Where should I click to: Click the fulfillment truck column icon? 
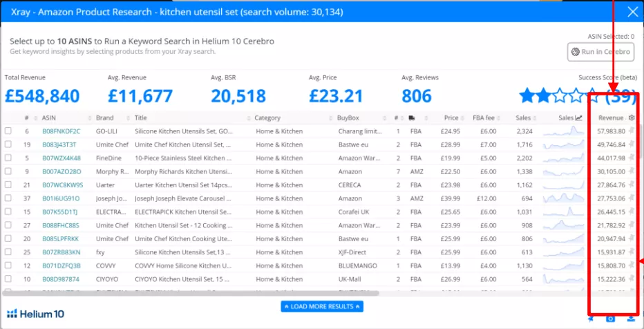pyautogui.click(x=412, y=118)
